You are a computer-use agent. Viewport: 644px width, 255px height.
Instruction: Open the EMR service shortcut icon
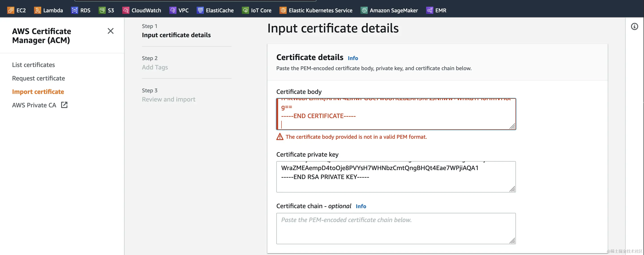point(429,10)
